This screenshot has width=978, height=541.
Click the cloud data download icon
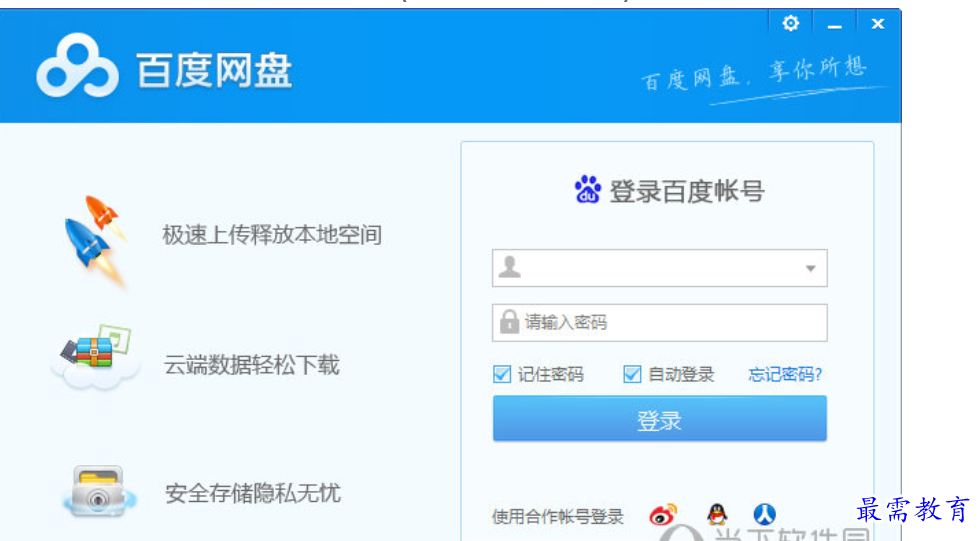(95, 356)
